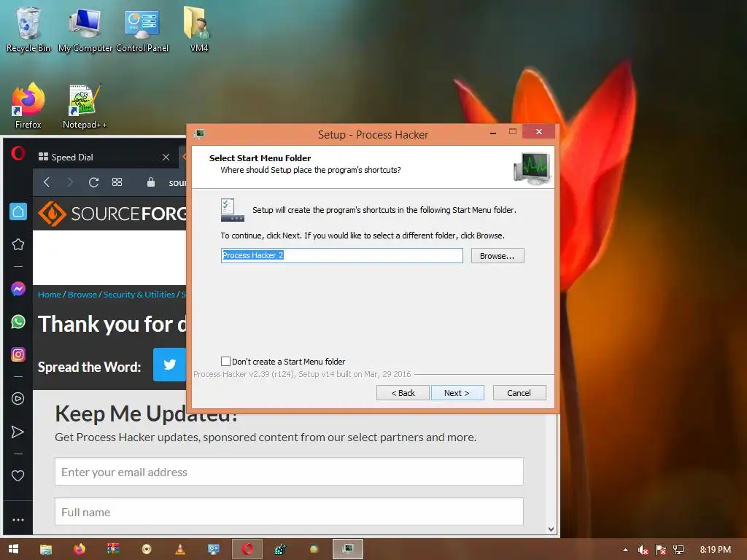Click Browse... button in Setup dialog
The width and height of the screenshot is (747, 560).
498,256
